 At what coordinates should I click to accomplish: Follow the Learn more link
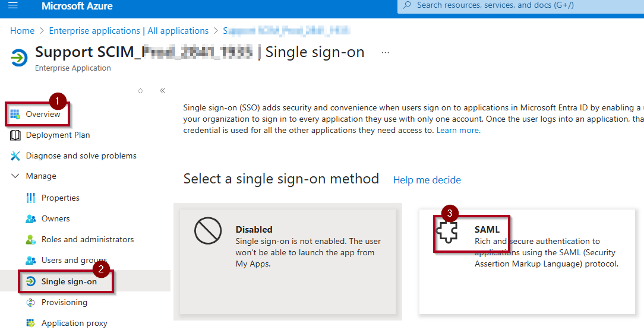[459, 130]
